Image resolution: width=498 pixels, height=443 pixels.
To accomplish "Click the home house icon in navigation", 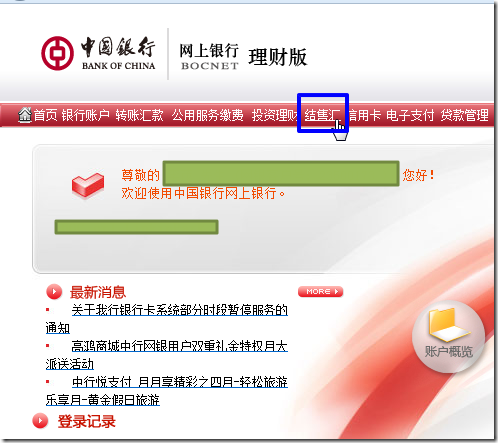I will pyautogui.click(x=25, y=115).
